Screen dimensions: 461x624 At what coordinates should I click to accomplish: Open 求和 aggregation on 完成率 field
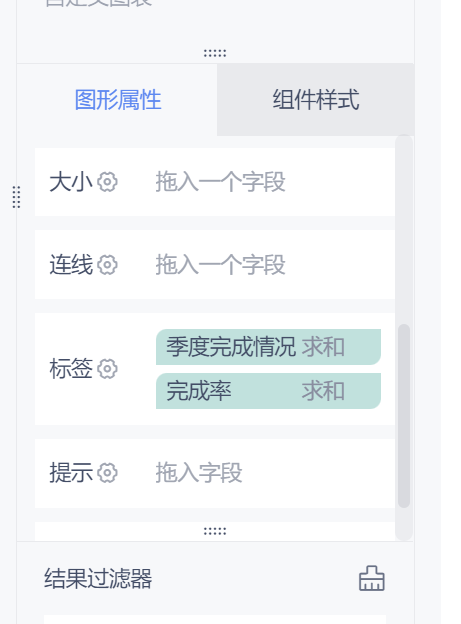coord(323,391)
